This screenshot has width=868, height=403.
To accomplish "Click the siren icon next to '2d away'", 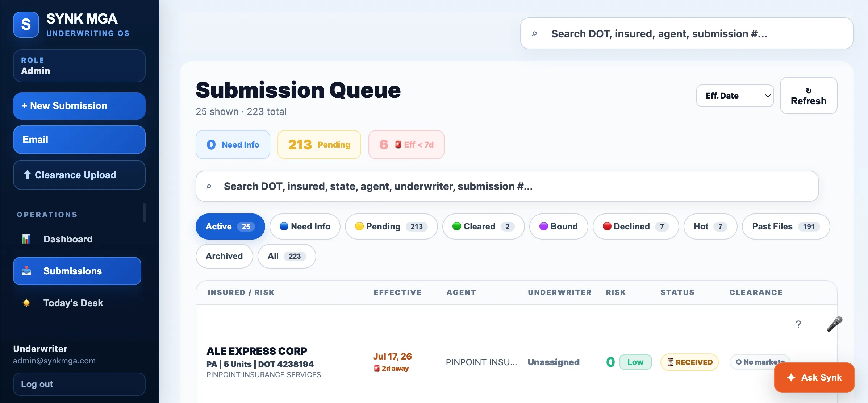I will [x=377, y=369].
